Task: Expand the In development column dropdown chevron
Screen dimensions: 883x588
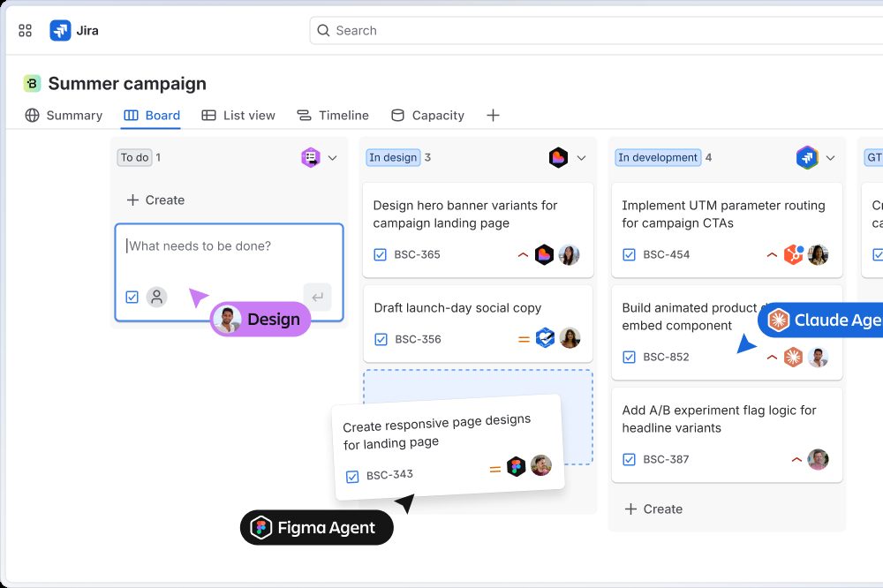Action: point(831,158)
